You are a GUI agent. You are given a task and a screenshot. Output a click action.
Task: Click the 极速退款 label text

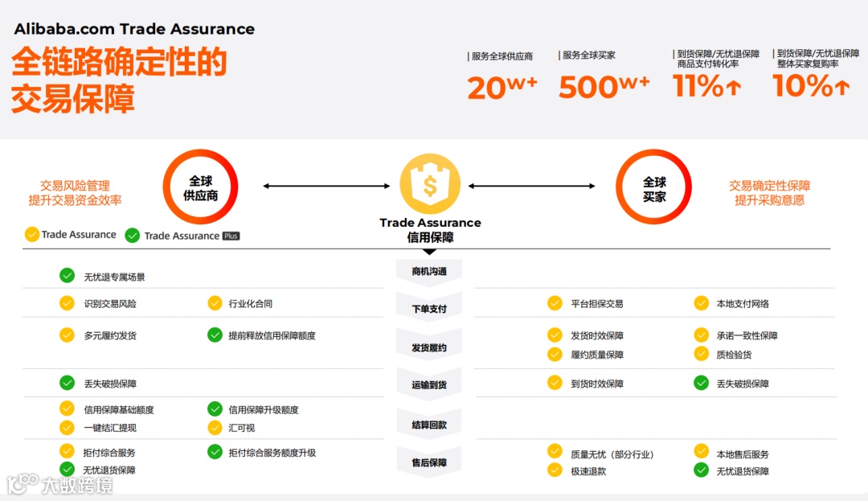(588, 471)
